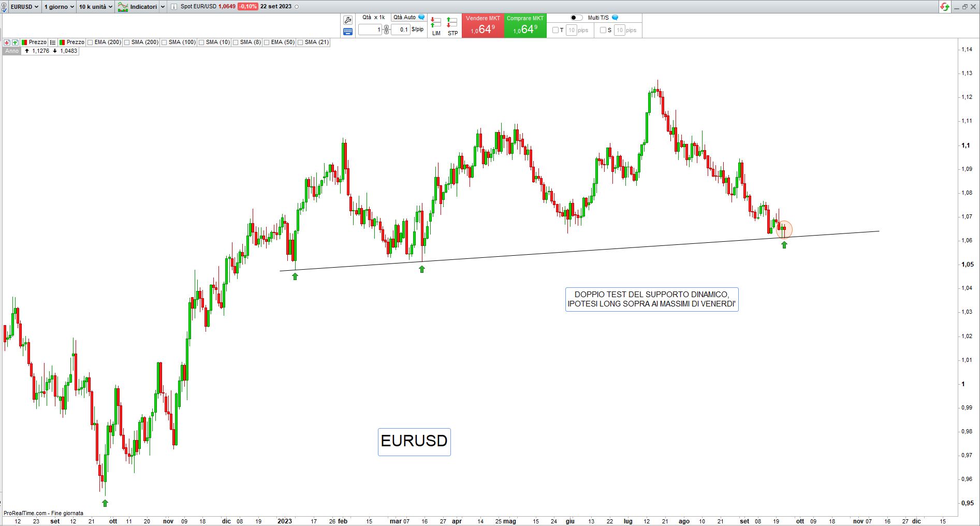Click the list icon between Prezzo labels
980x526 pixels.
(53, 42)
